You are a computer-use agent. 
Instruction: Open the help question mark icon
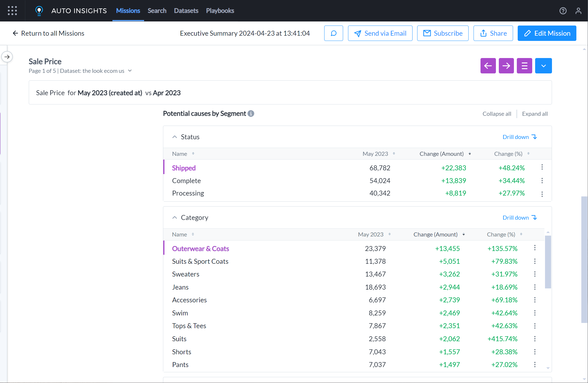[563, 11]
